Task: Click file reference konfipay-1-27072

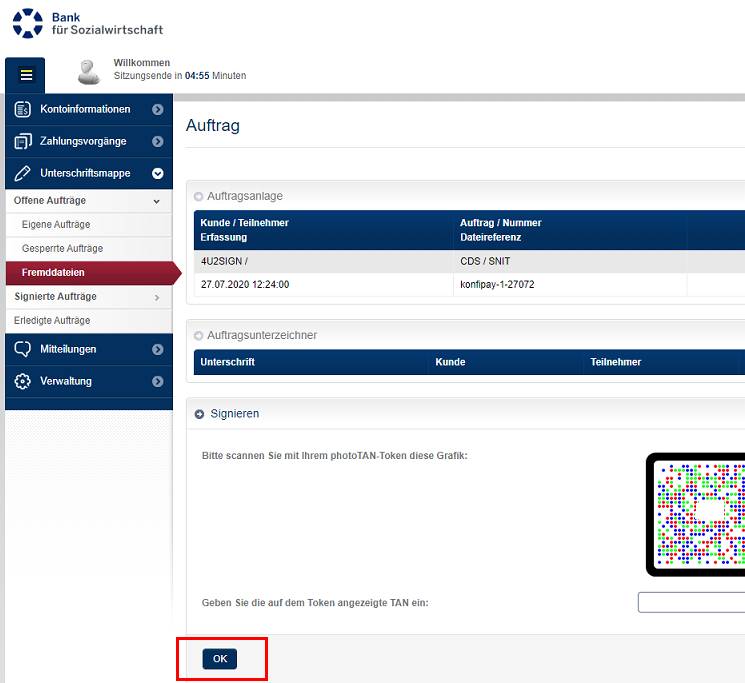Action: 497,285
